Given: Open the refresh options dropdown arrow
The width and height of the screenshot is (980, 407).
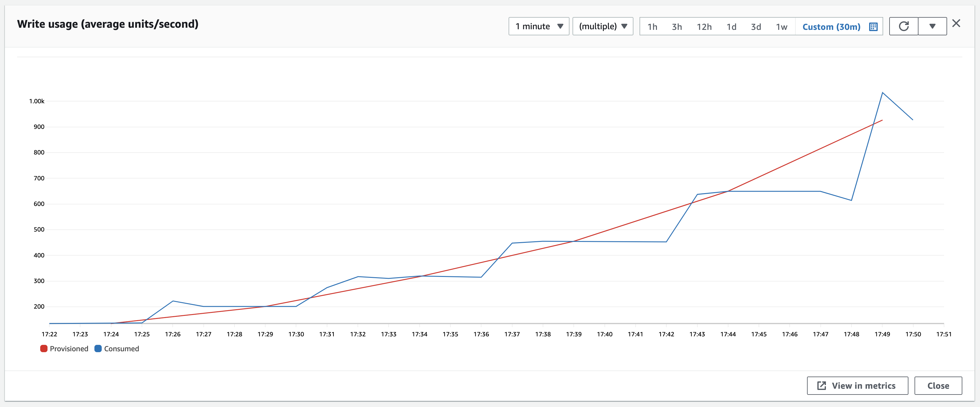Looking at the screenshot, I should pos(932,26).
